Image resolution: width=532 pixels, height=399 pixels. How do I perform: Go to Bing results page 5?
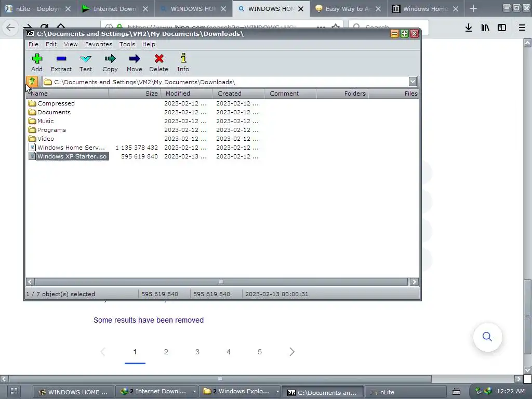pyautogui.click(x=260, y=352)
